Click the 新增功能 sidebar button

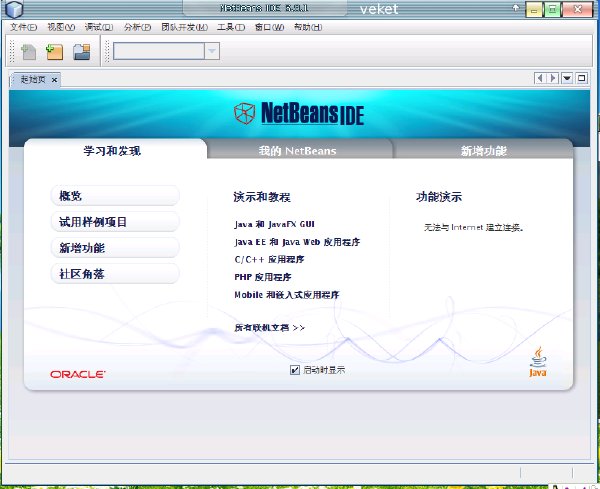(115, 248)
